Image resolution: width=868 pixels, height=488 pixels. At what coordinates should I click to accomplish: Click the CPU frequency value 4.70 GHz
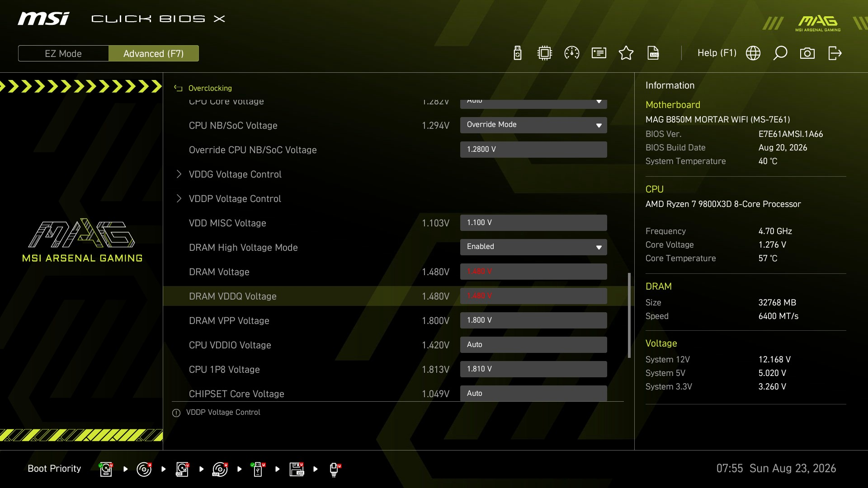(x=775, y=231)
